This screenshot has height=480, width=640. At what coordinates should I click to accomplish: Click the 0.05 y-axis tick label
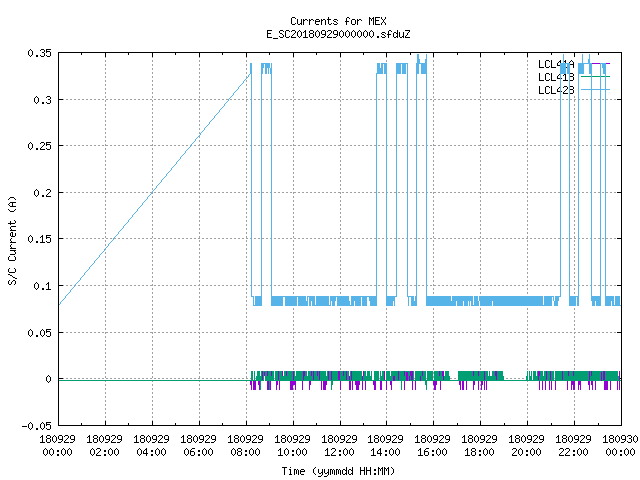(40, 333)
